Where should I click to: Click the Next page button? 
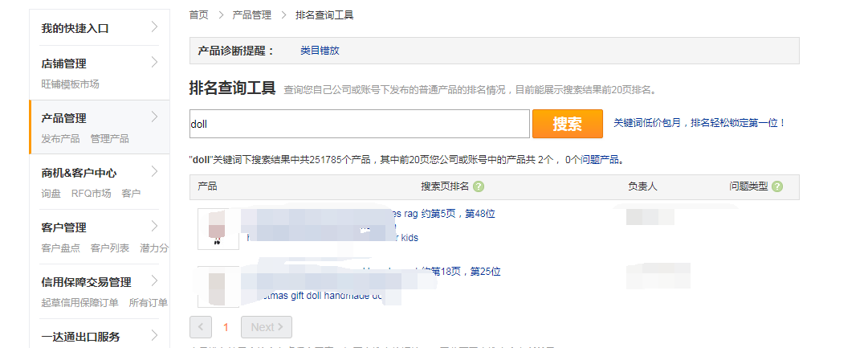pos(267,327)
